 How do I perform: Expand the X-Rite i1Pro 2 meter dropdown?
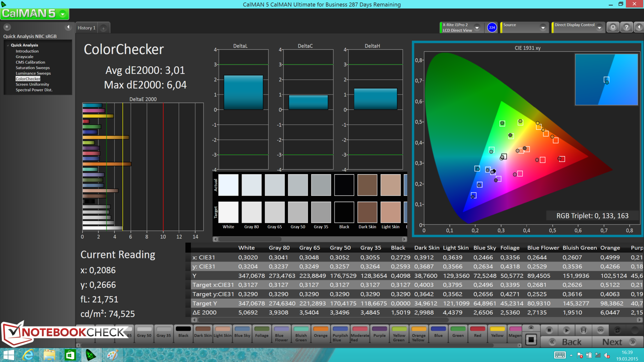click(477, 27)
